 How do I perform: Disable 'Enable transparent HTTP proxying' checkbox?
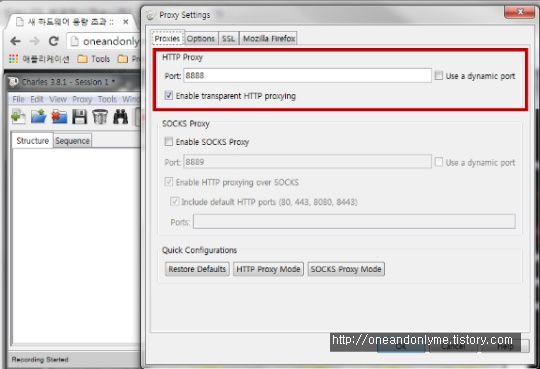169,95
